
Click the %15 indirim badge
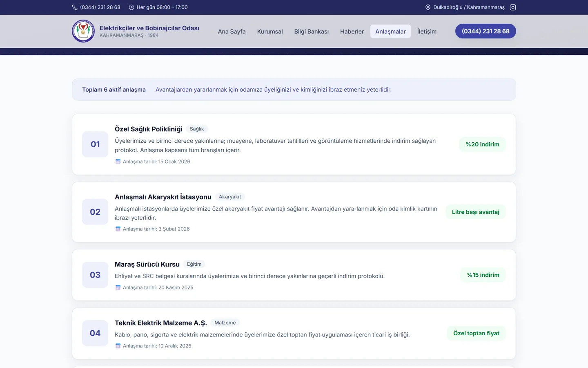[483, 275]
